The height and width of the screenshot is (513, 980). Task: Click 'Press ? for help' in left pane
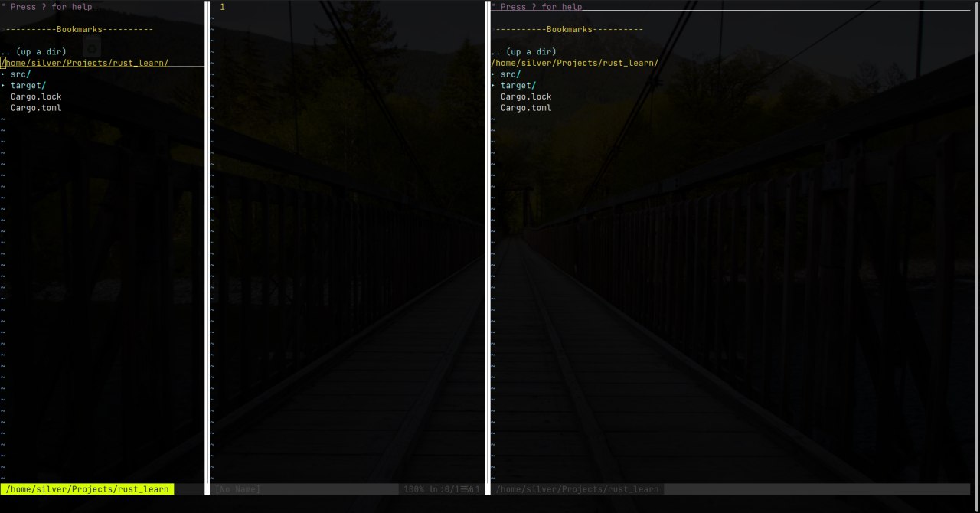(51, 7)
